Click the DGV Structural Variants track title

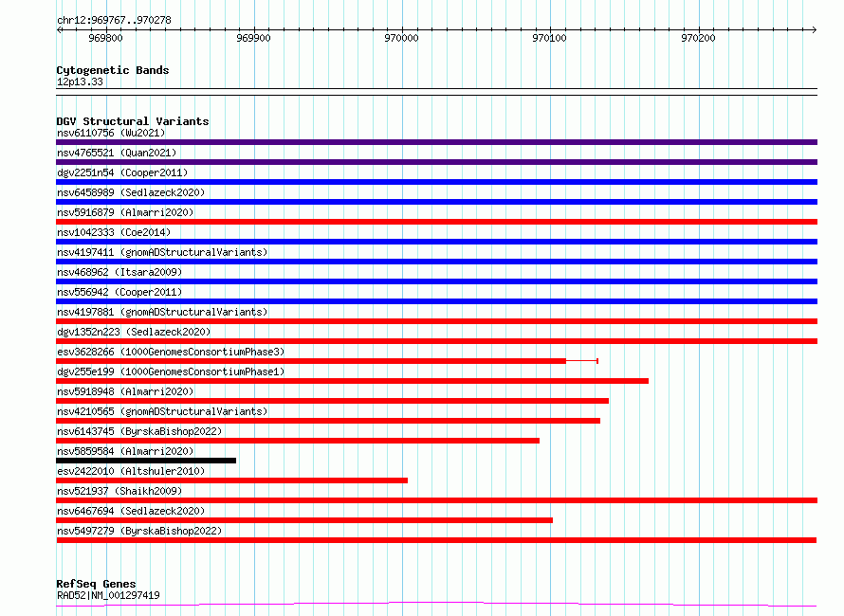(x=133, y=121)
